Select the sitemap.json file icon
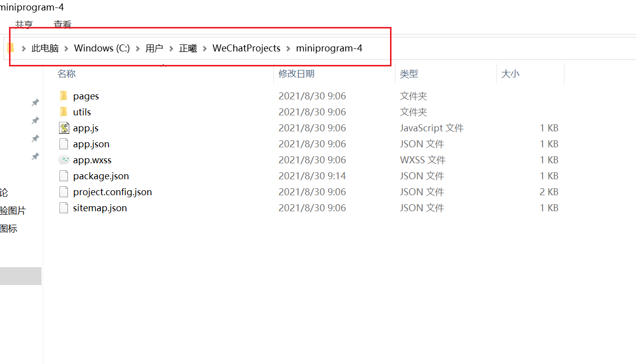Image resolution: width=636 pixels, height=364 pixels. click(x=63, y=208)
